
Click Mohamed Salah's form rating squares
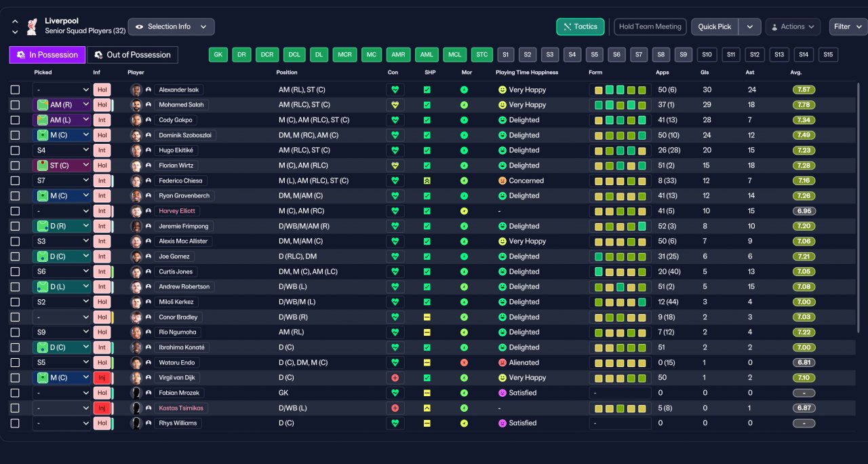point(620,105)
